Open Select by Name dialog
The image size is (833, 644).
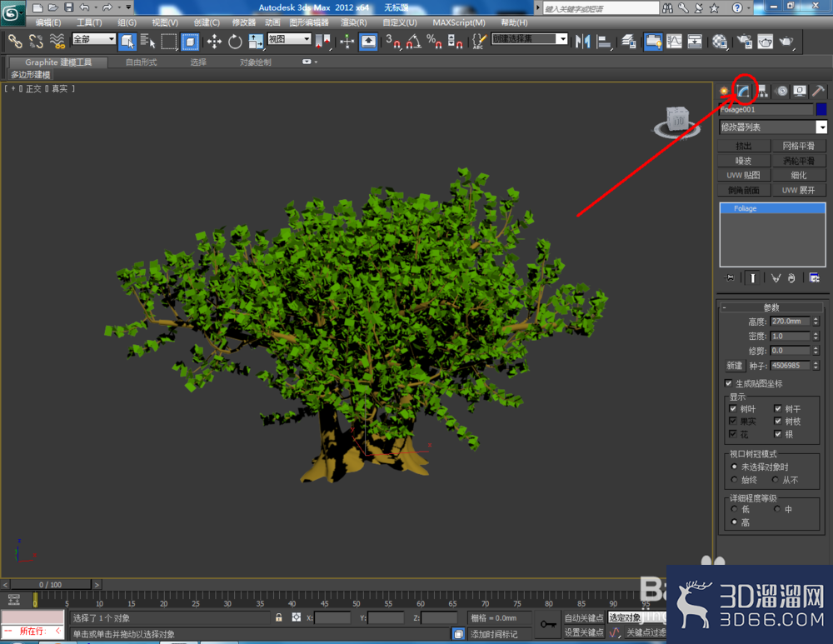pyautogui.click(x=147, y=41)
